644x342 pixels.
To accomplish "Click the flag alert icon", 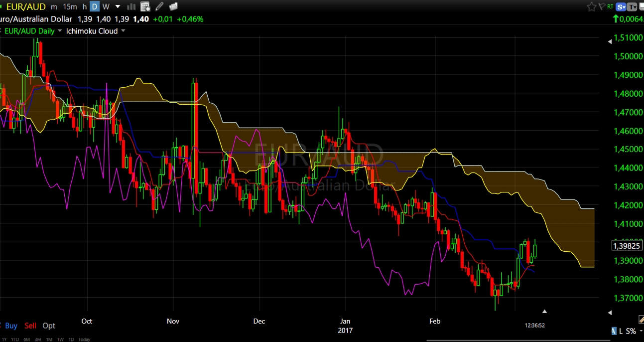I will click(x=602, y=7).
